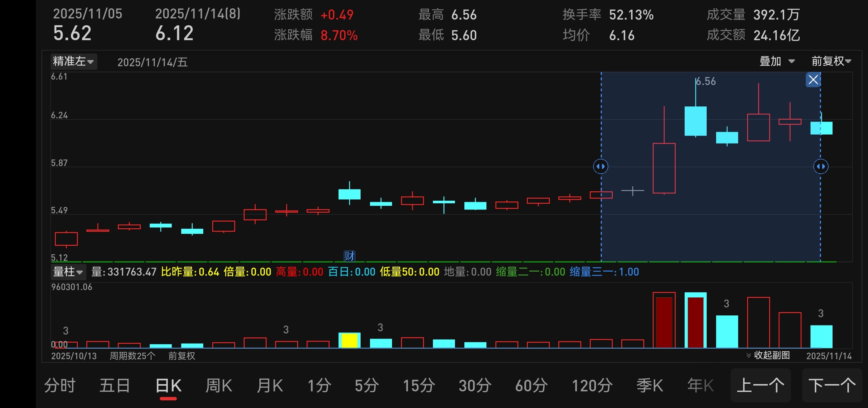This screenshot has height=408, width=868.
Task: Click 收起副图 to collapse the sub-chart
Action: click(x=772, y=356)
